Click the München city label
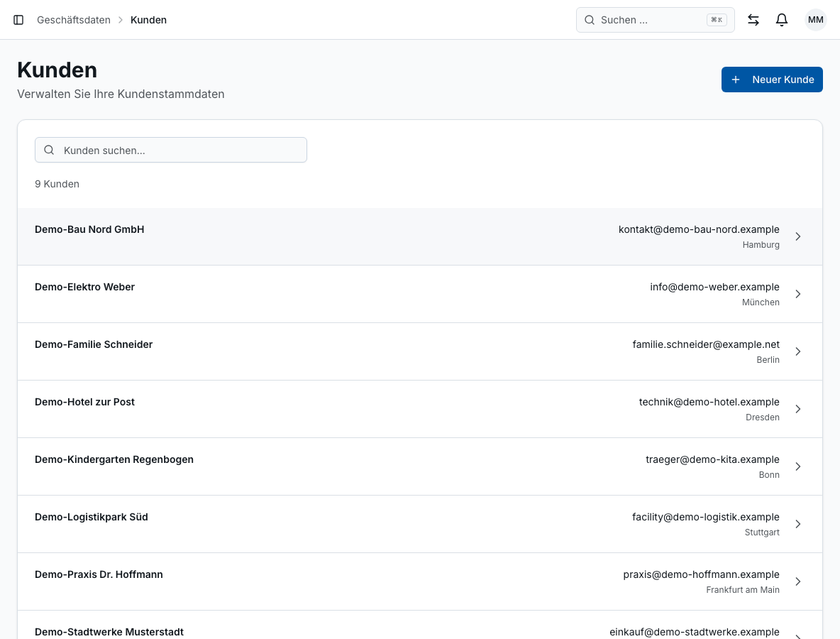 click(x=761, y=302)
